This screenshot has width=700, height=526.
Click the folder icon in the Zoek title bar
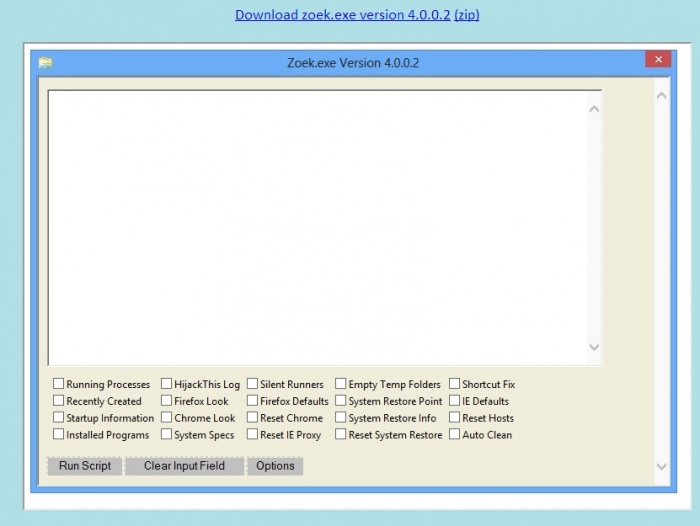[x=46, y=63]
